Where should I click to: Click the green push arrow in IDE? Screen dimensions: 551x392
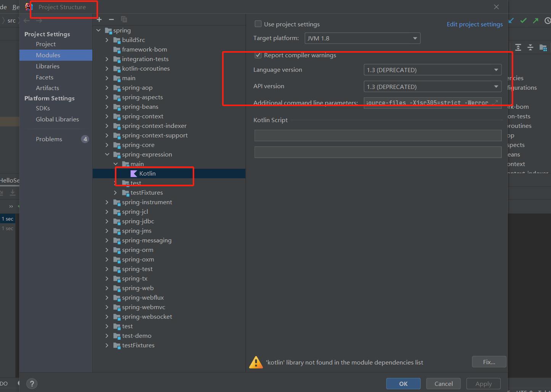coord(536,21)
